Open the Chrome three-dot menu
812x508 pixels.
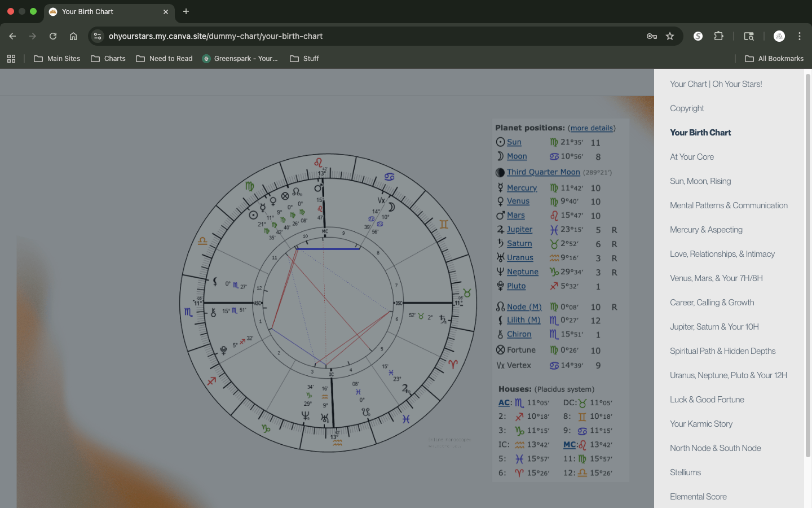pyautogui.click(x=800, y=36)
